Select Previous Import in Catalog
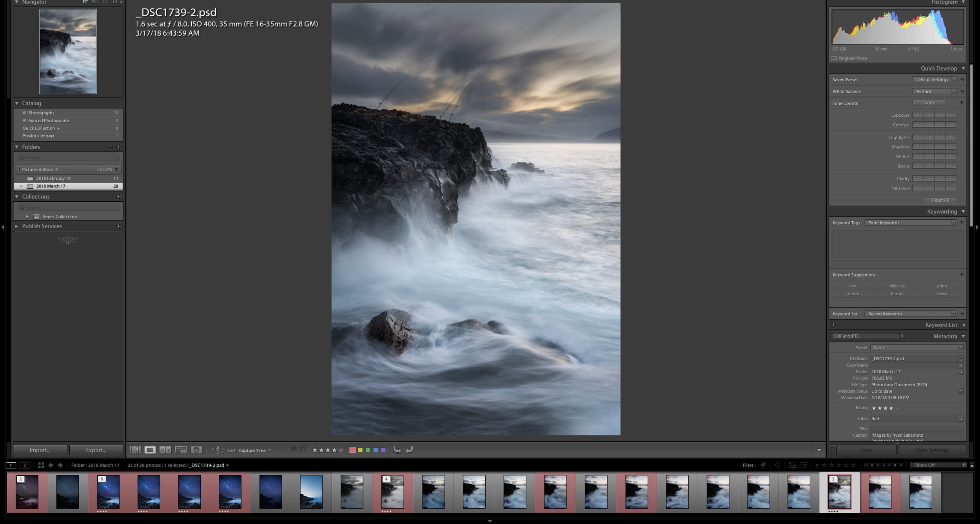980x524 pixels. 68,136
